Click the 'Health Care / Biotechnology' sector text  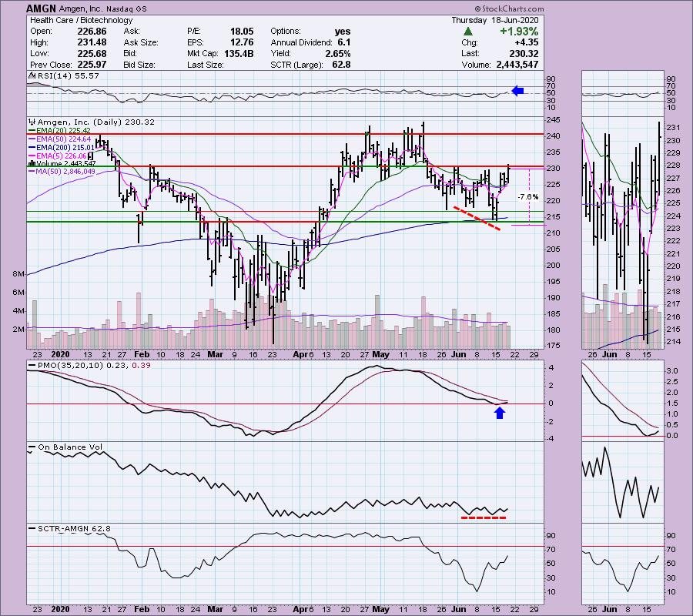[x=82, y=20]
